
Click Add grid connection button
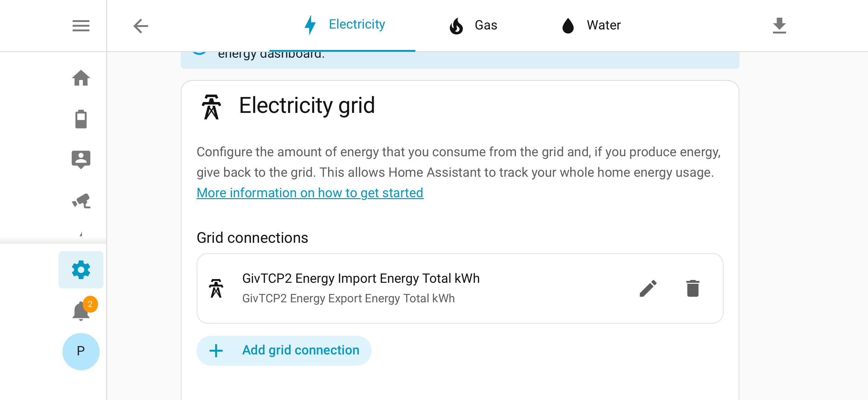(x=284, y=350)
